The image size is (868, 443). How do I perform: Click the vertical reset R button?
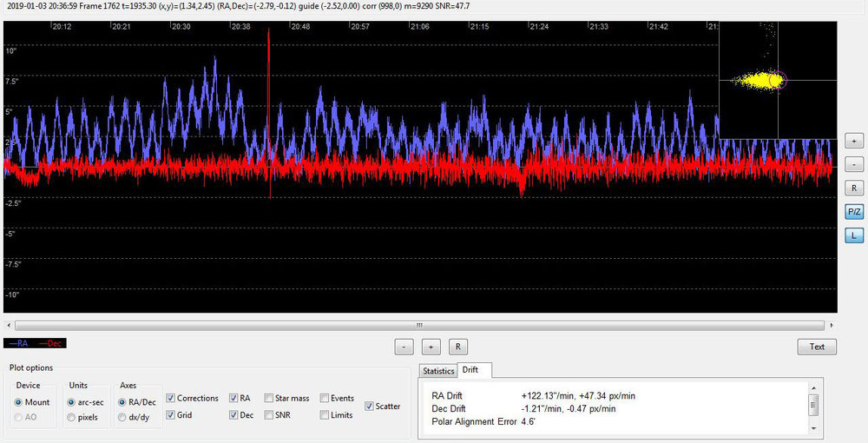coord(853,188)
